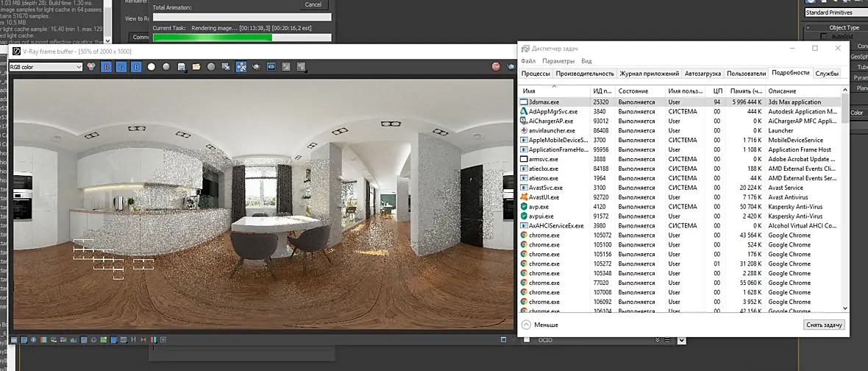The width and height of the screenshot is (868, 371).
Task: Duplicate render to Max frame buffer
Action: tap(226, 67)
